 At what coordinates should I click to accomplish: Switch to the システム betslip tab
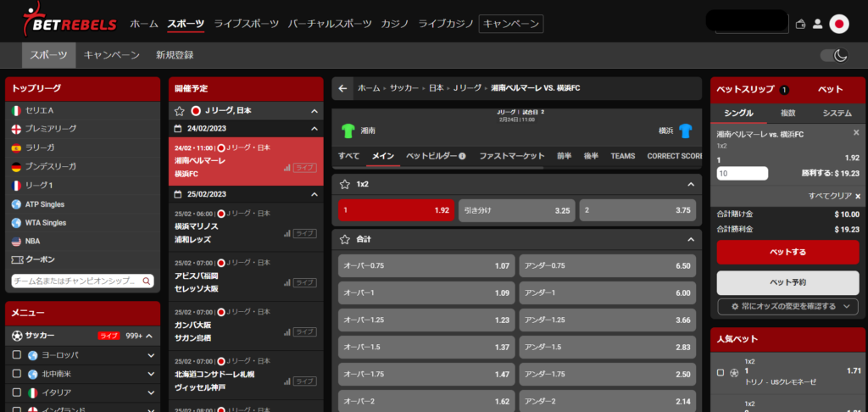coord(837,113)
